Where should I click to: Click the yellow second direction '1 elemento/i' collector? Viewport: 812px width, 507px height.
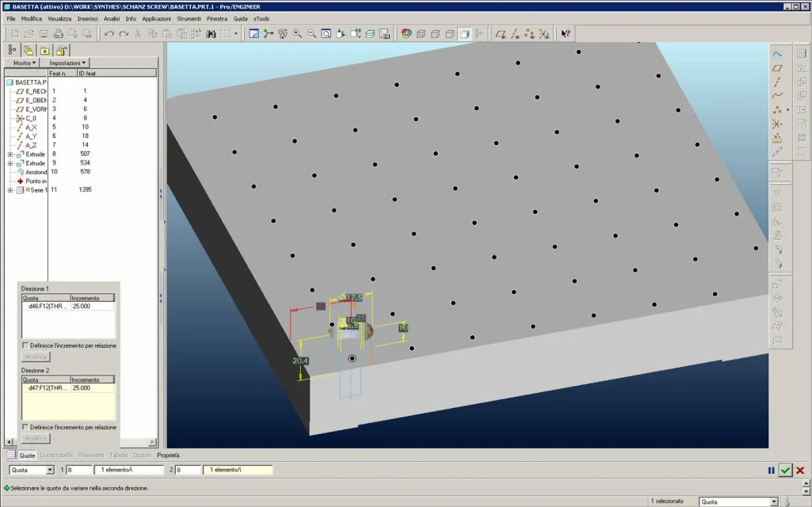[237, 470]
